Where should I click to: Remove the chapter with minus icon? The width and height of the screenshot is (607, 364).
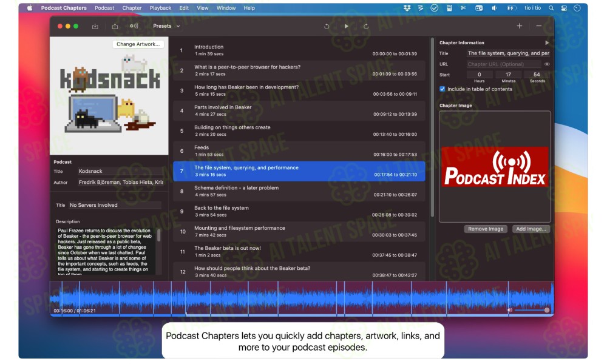(x=538, y=26)
